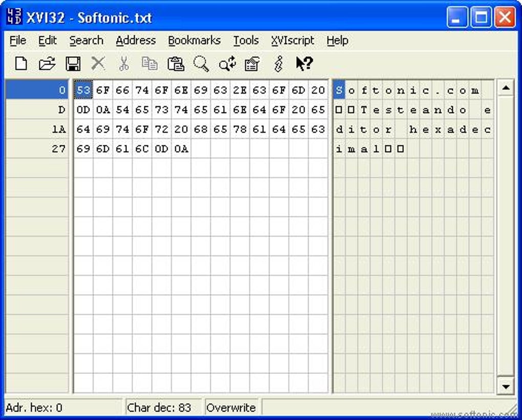Image resolution: width=522 pixels, height=420 pixels.
Task: Select hex byte 73 in row D
Action: point(161,110)
